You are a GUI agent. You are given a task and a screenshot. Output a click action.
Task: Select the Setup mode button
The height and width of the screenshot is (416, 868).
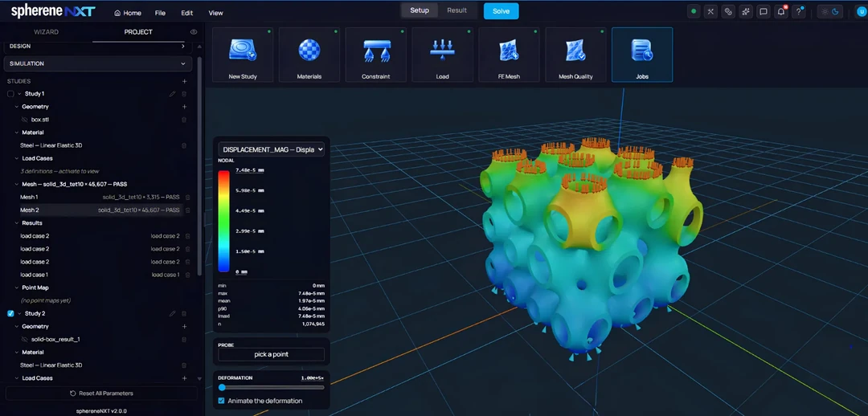[420, 10]
